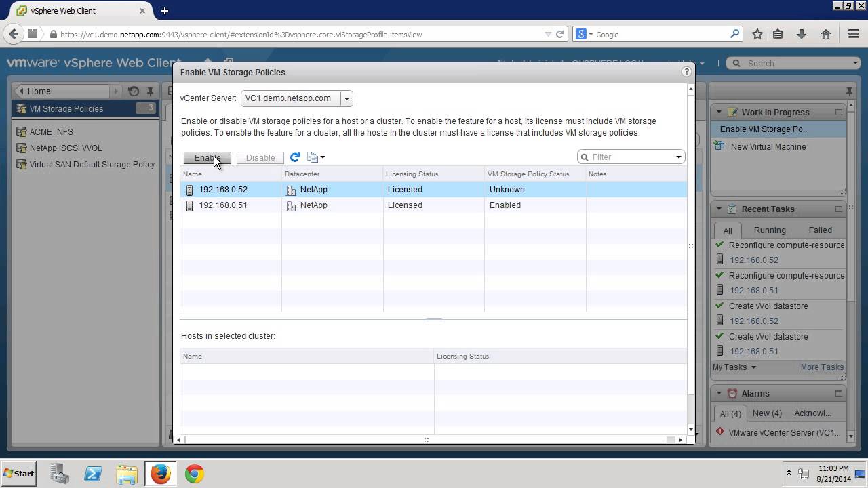Image resolution: width=868 pixels, height=488 pixels.
Task: Show hidden system tray icons
Action: pos(789,473)
